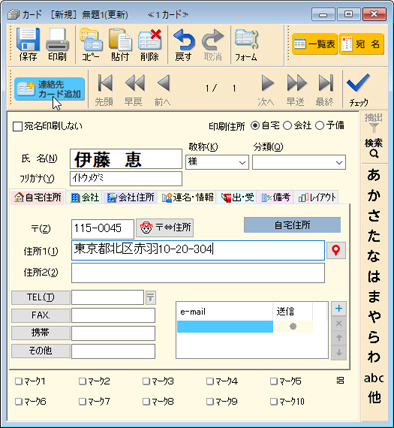This screenshot has width=394, height=428.
Task: Click the 戻す undo arrow icon
Action: (x=184, y=40)
